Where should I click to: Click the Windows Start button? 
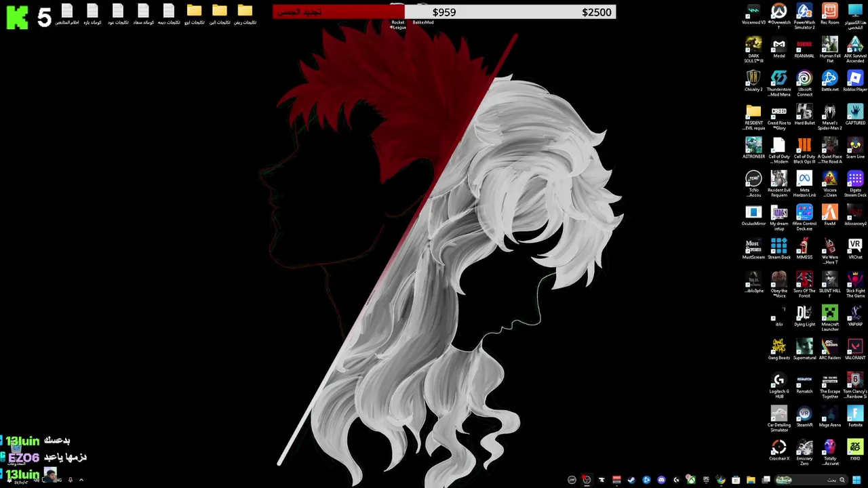click(x=856, y=480)
